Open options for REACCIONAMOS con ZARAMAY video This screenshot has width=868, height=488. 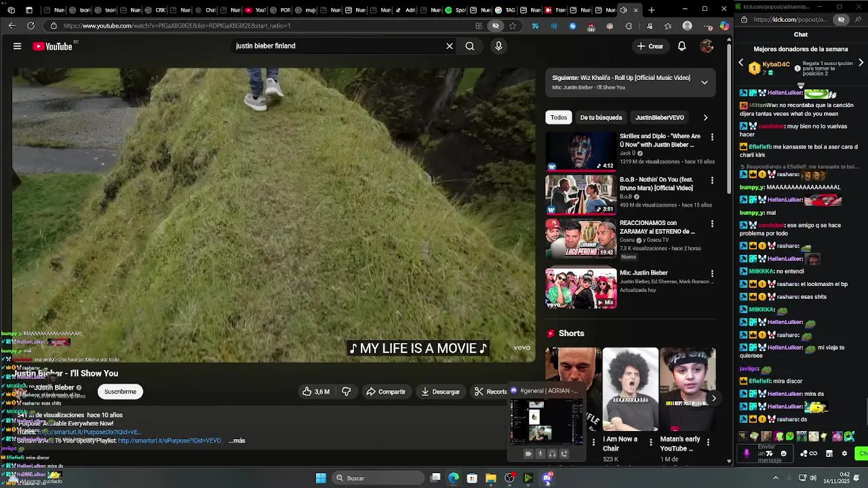[x=712, y=224]
